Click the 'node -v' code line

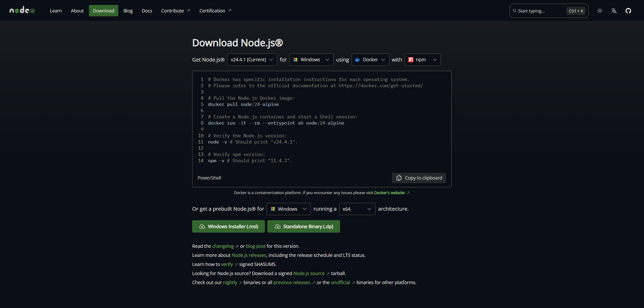[253, 142]
